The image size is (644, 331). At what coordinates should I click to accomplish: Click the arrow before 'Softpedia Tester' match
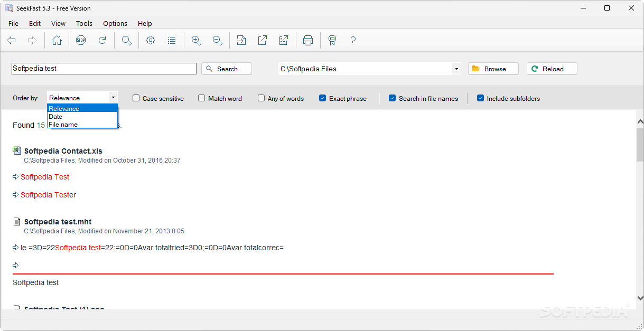tap(16, 195)
